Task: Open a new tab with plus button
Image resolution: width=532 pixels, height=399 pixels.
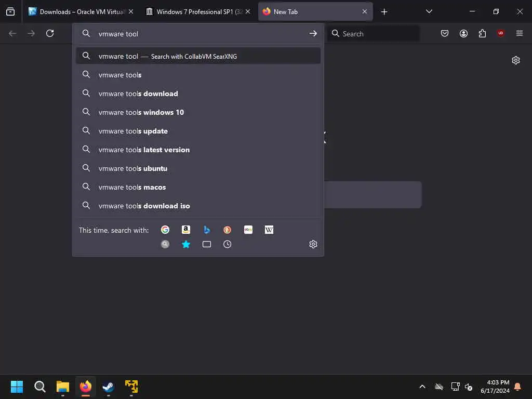Action: (384, 12)
